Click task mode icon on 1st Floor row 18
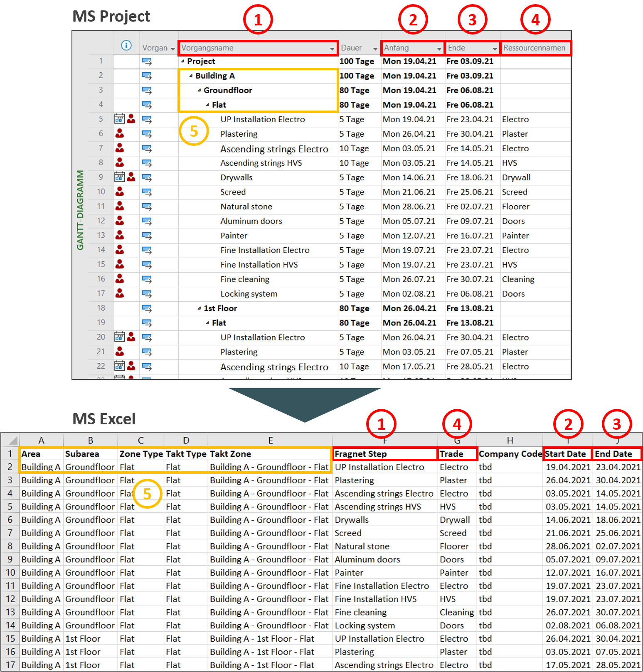The image size is (643, 672). pos(147,308)
